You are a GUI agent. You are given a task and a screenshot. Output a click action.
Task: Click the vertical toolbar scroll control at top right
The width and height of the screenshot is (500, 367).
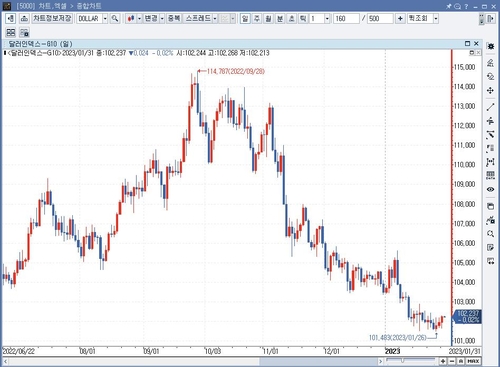point(481,19)
